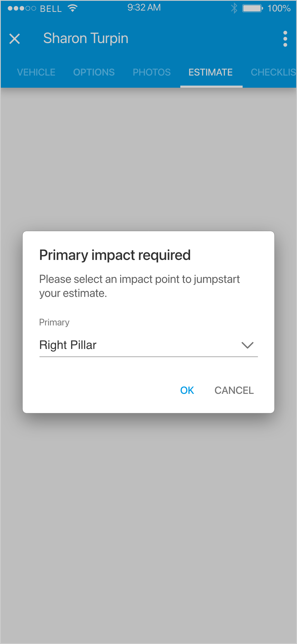
Task: Tap the Primary impact required heading
Action: [x=115, y=255]
